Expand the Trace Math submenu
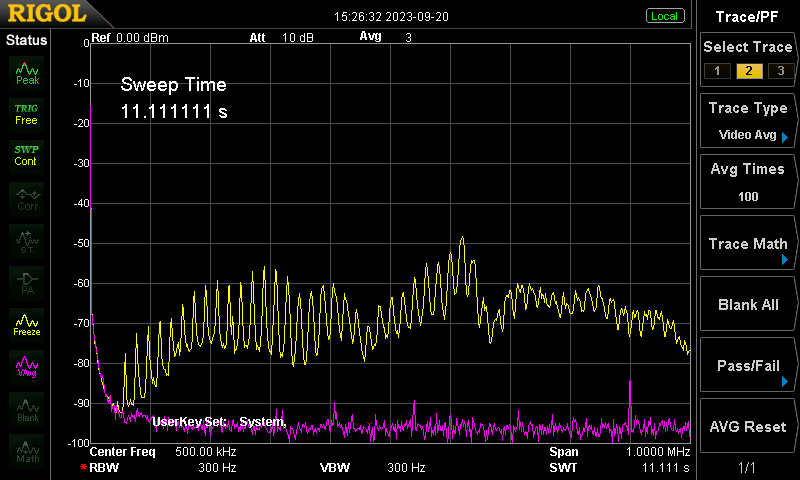 (747, 243)
